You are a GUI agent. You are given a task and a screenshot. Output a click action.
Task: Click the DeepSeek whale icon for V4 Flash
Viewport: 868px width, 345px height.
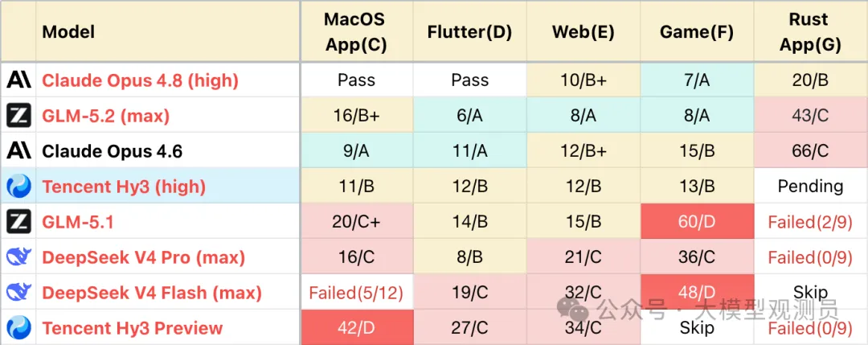coord(18,292)
